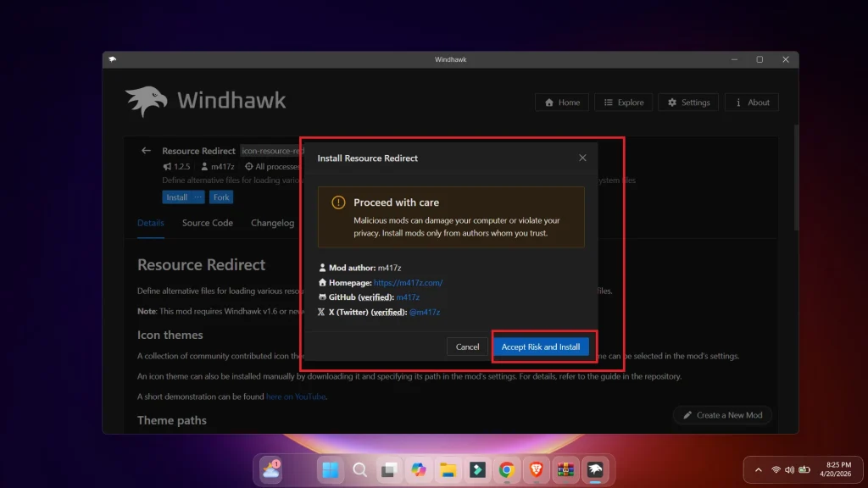Open the About page
Viewport: 868px width, 488px height.
click(x=751, y=102)
